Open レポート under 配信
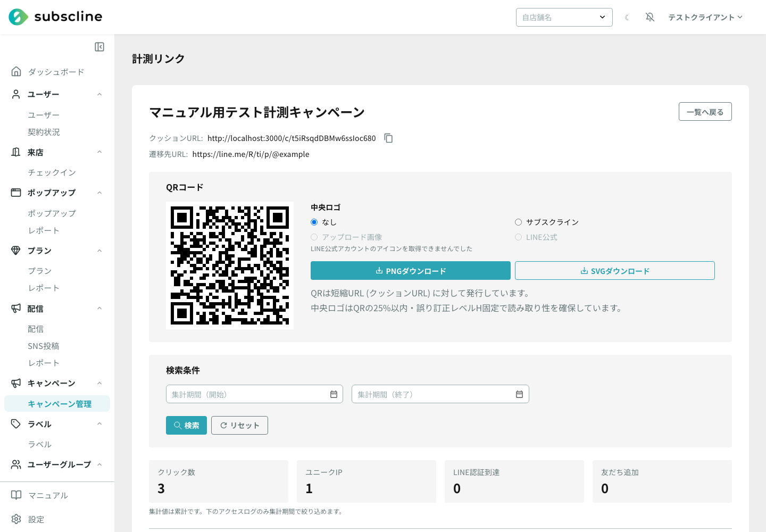The height and width of the screenshot is (532, 766). pyautogui.click(x=44, y=363)
